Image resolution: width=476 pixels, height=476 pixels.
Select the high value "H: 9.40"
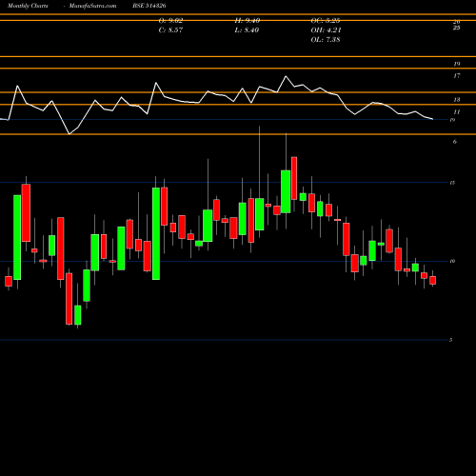pos(248,21)
